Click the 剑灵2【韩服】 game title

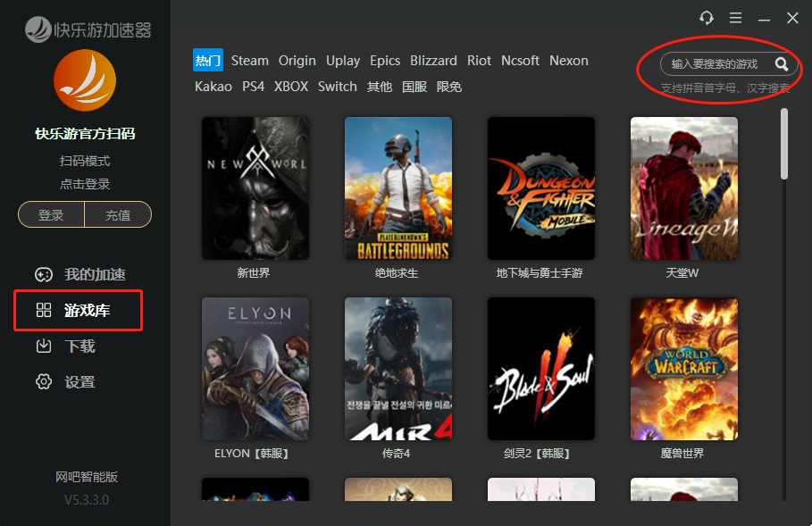pos(539,454)
